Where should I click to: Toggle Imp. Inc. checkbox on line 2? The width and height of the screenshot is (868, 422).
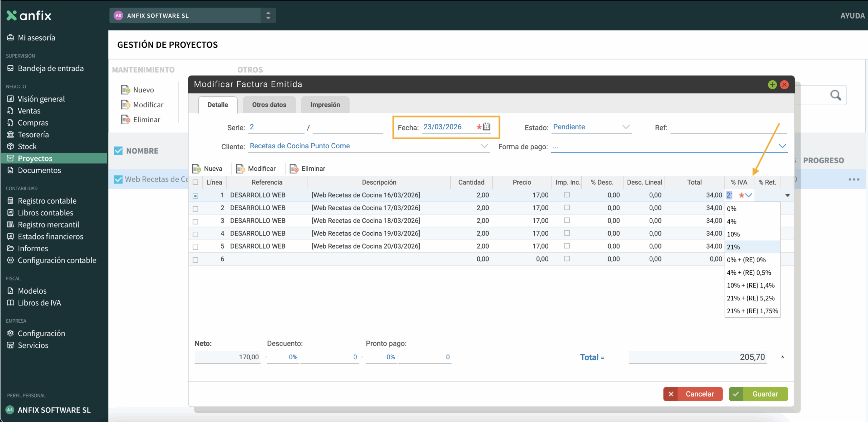(567, 208)
